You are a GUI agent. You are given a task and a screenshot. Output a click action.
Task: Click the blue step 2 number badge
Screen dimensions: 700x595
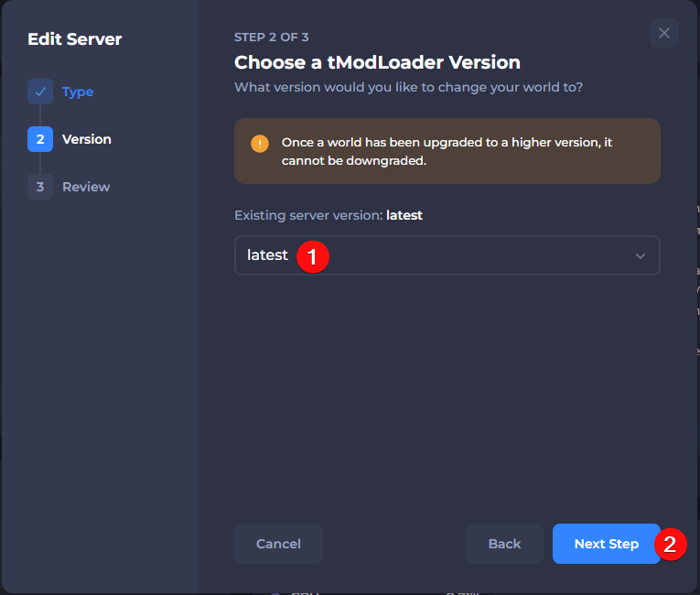(40, 139)
